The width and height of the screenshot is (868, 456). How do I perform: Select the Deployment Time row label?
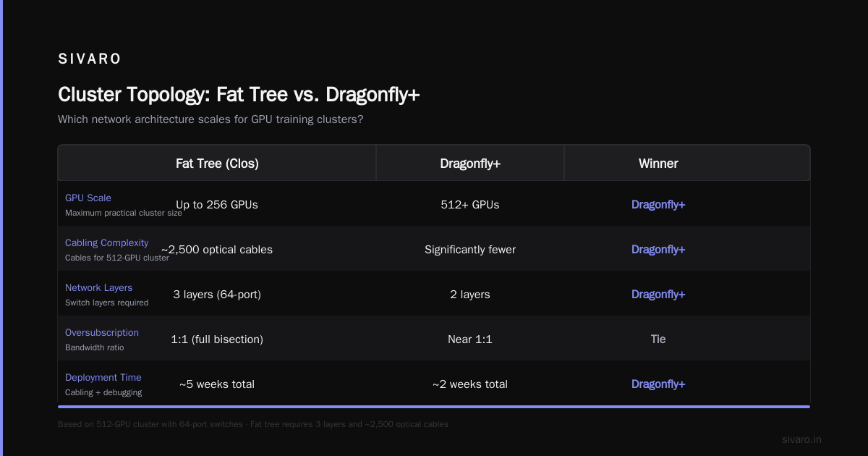103,377
